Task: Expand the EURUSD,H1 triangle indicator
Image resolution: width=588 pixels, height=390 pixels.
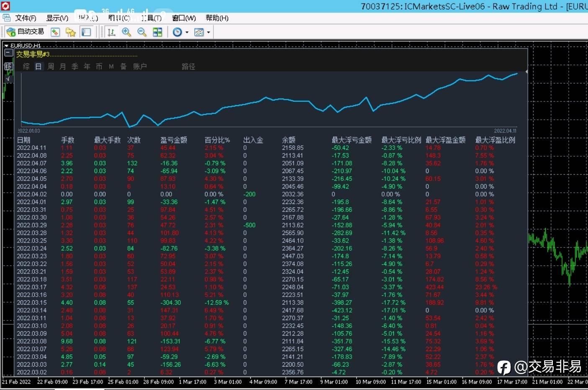Action: point(6,45)
